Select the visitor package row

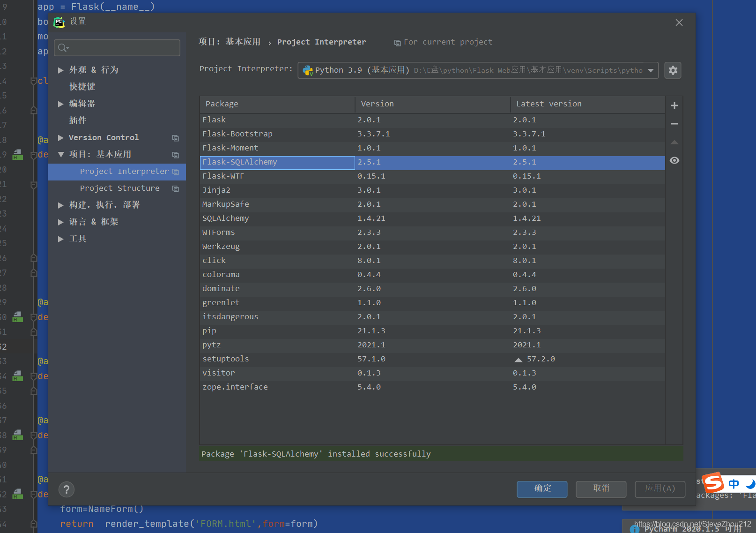pyautogui.click(x=432, y=373)
